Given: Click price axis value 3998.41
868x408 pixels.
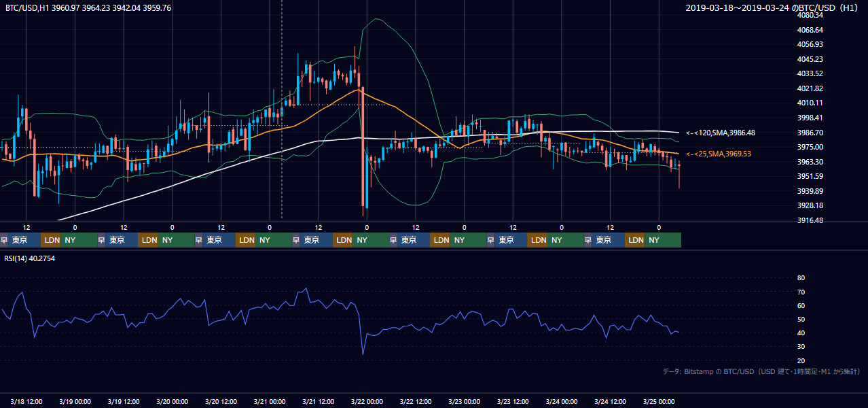Looking at the screenshot, I should tap(811, 118).
